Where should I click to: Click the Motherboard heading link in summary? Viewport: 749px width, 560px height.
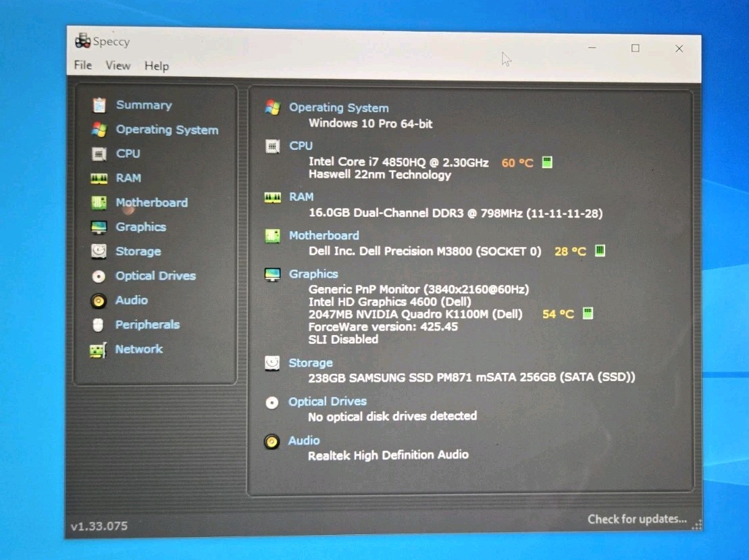(x=324, y=236)
